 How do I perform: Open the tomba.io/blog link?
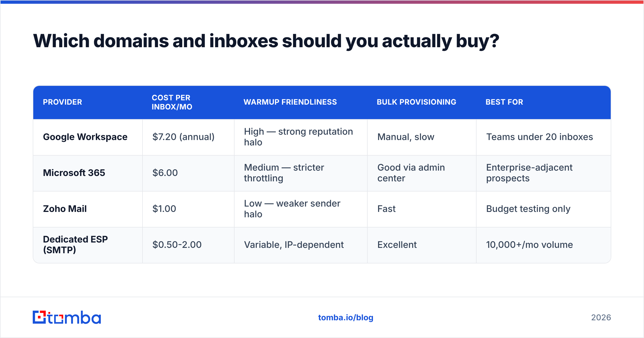point(346,318)
